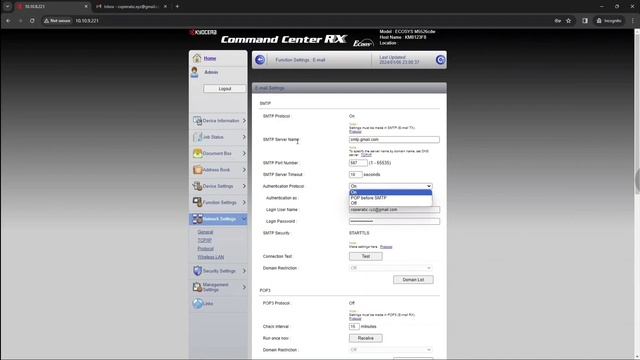Click the Login User Name field
Viewport: 640px width, 360px height.
(x=394, y=210)
